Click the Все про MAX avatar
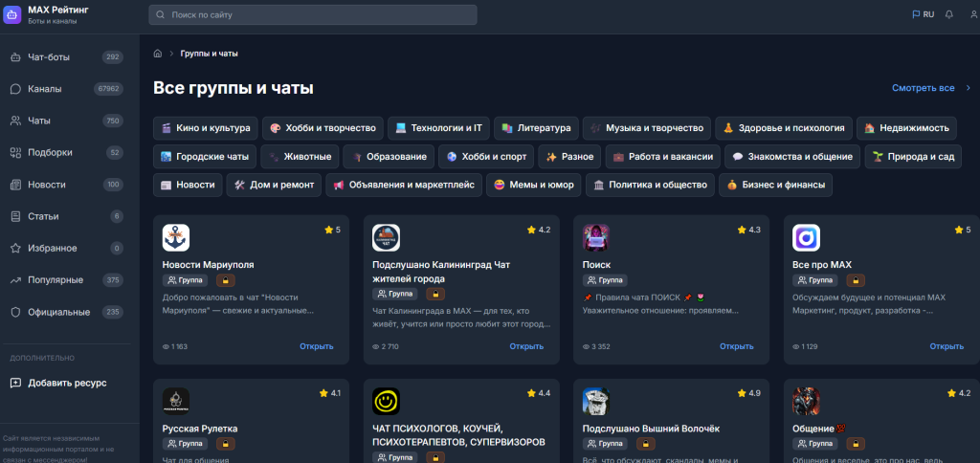Viewport: 980px width, 463px height. (x=806, y=238)
